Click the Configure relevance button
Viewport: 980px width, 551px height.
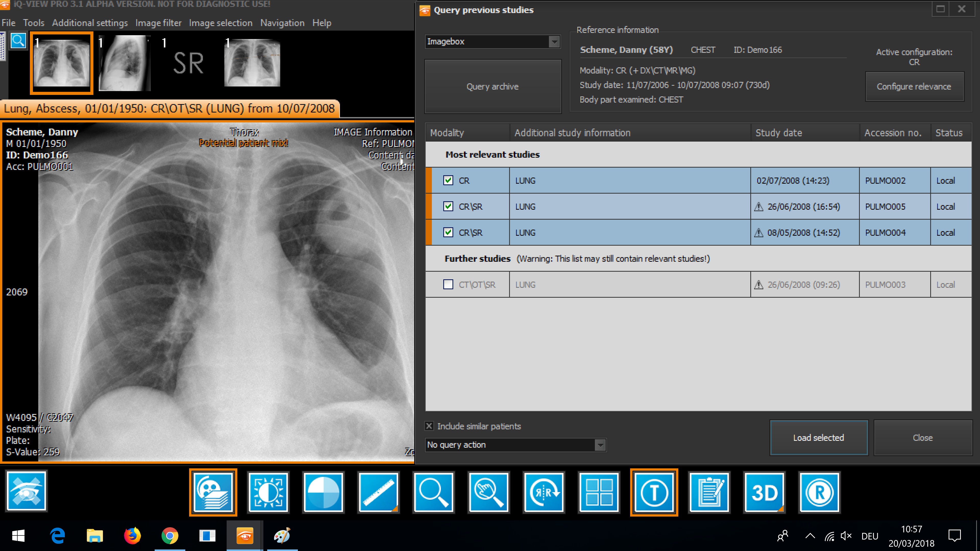914,86
